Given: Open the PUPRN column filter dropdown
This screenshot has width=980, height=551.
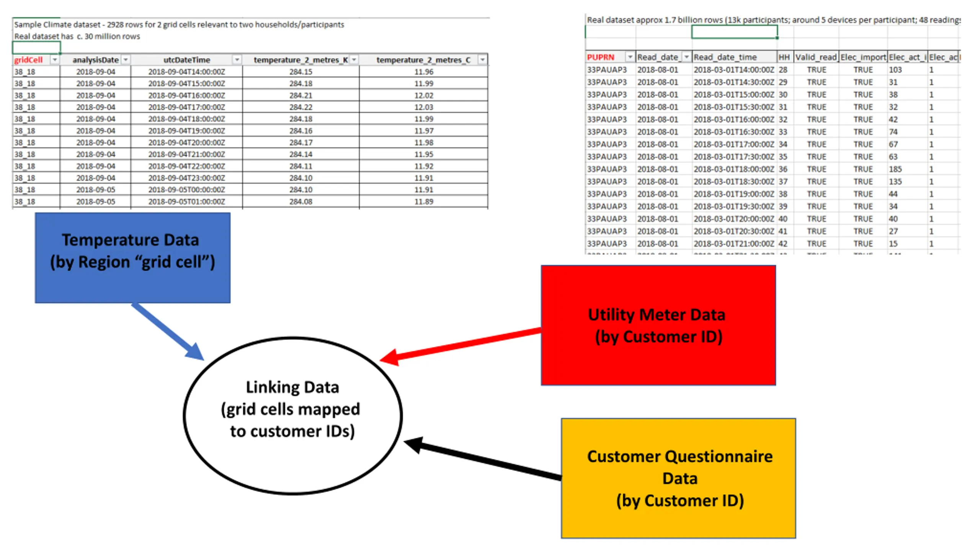Looking at the screenshot, I should point(630,57).
